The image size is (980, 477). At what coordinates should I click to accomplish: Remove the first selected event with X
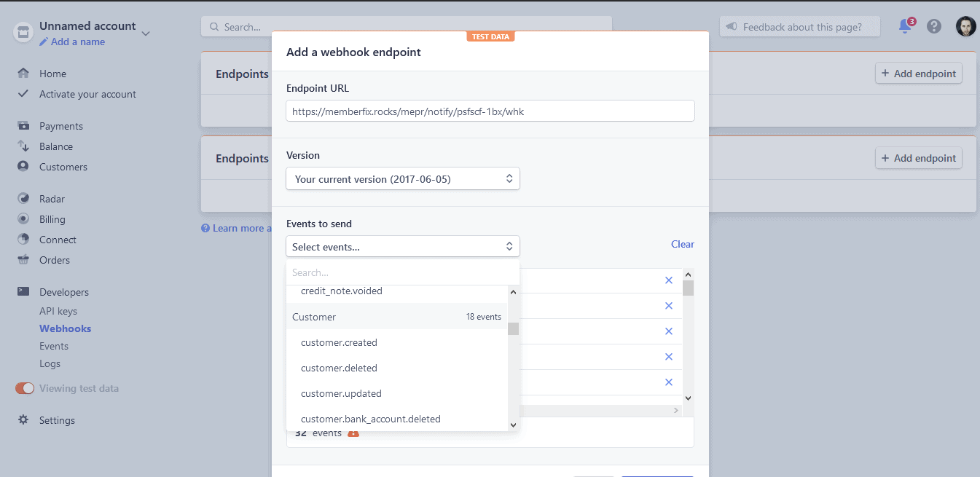(668, 280)
